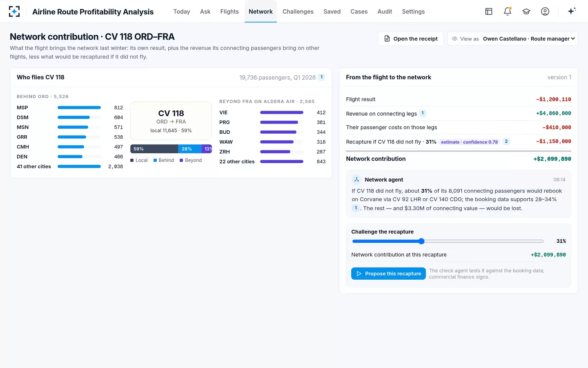Click Open the receipt button
The image size is (588, 368).
click(x=411, y=38)
